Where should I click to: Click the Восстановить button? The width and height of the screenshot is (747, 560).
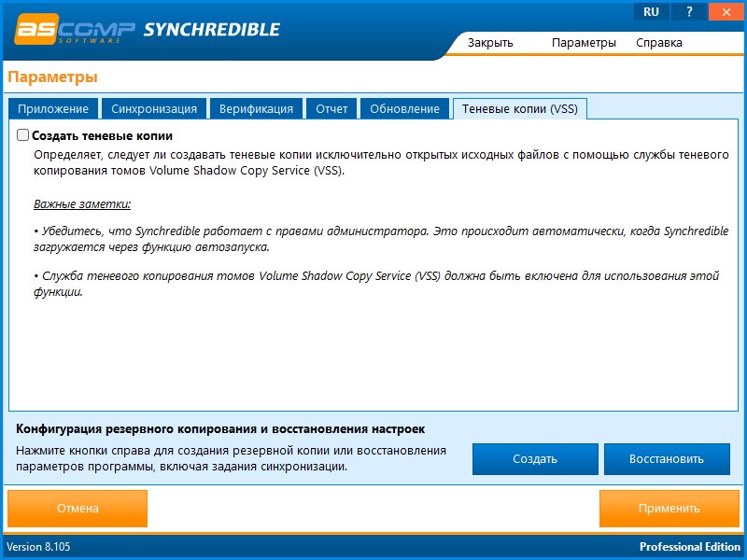[x=667, y=459]
